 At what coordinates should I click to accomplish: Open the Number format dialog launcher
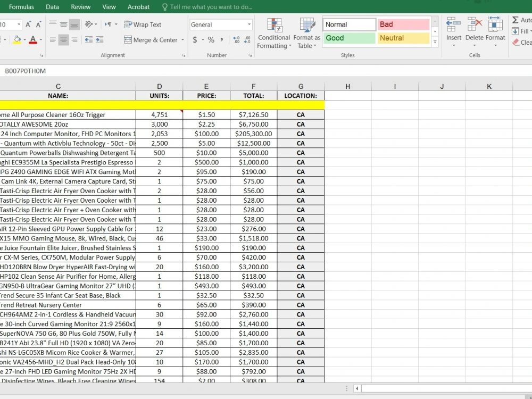click(x=250, y=55)
